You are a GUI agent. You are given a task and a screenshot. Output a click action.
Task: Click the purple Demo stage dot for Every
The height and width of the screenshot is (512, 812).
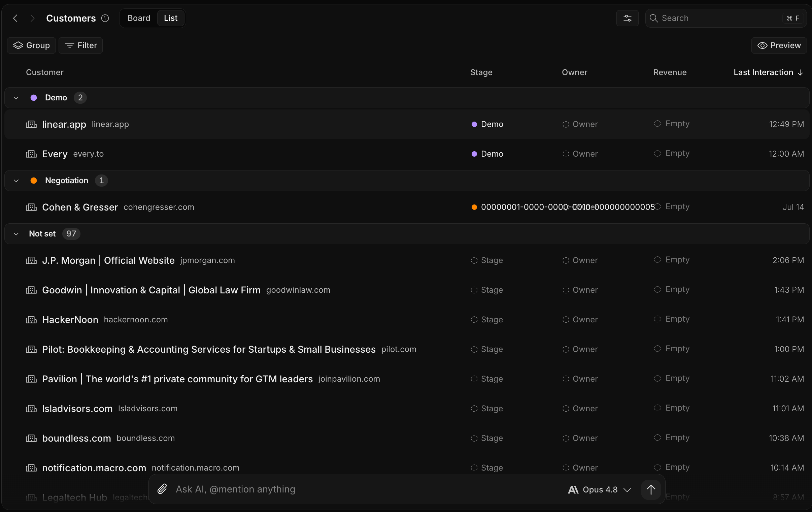[x=474, y=154]
